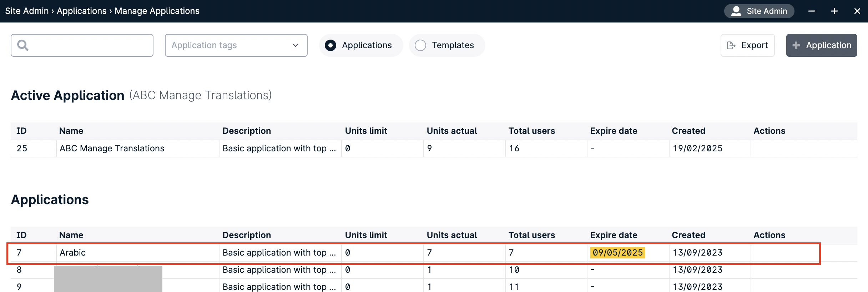
Task: Click Units actual value 9
Action: 429,148
